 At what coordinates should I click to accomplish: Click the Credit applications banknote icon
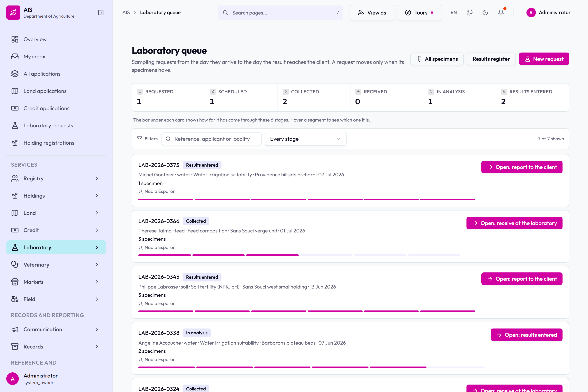15,108
